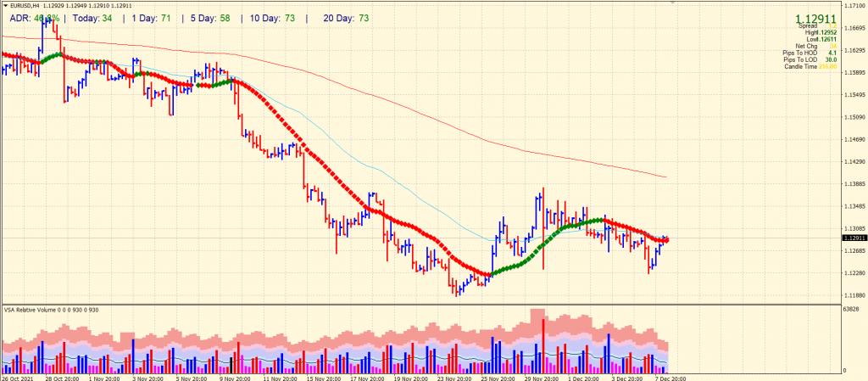Viewport: 868px width, 381px height.
Task: Click the 1.13885 price axis label
Action: click(x=854, y=184)
